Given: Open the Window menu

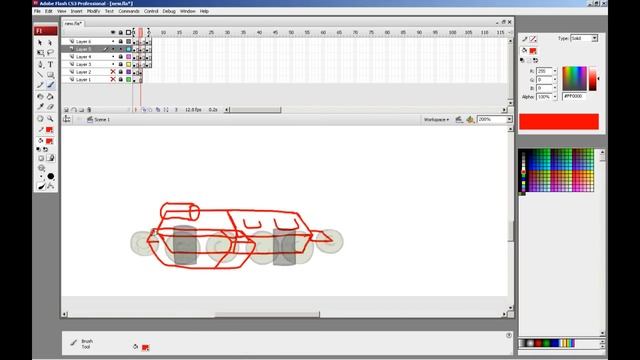Looking at the screenshot, I should pyautogui.click(x=188, y=11).
